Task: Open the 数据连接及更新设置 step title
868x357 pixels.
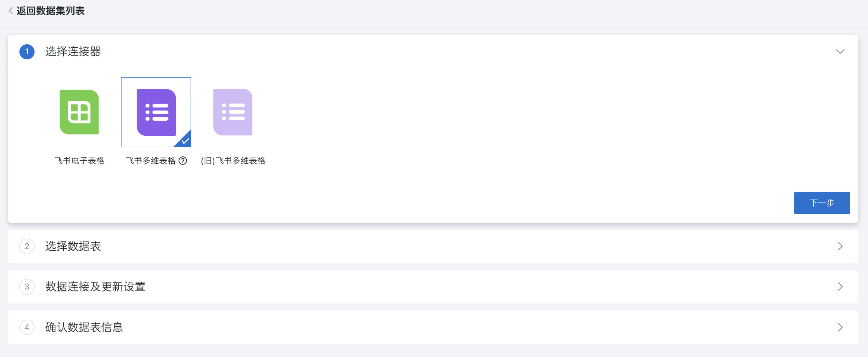Action: [95, 287]
